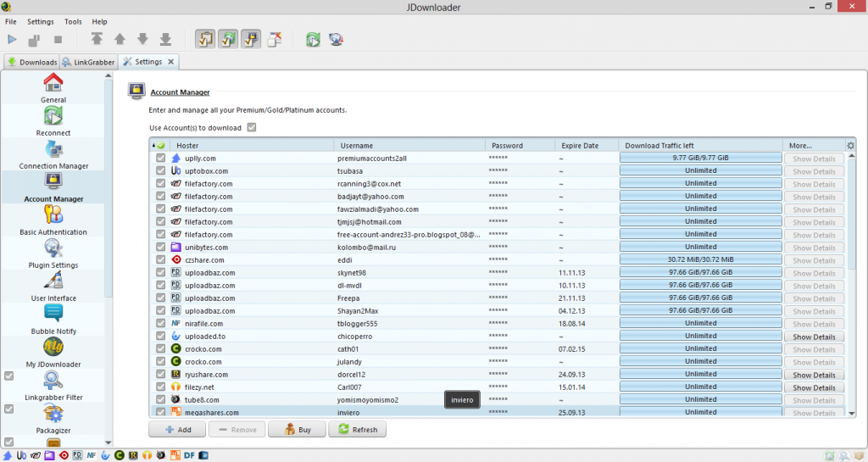Image resolution: width=868 pixels, height=462 pixels.
Task: Click the Move up arrow icon
Action: point(120,39)
